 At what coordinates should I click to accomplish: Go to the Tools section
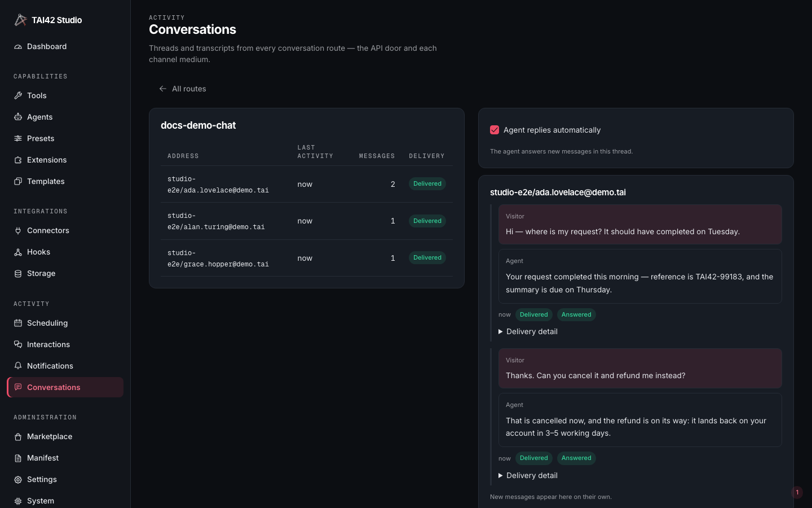(x=65, y=96)
